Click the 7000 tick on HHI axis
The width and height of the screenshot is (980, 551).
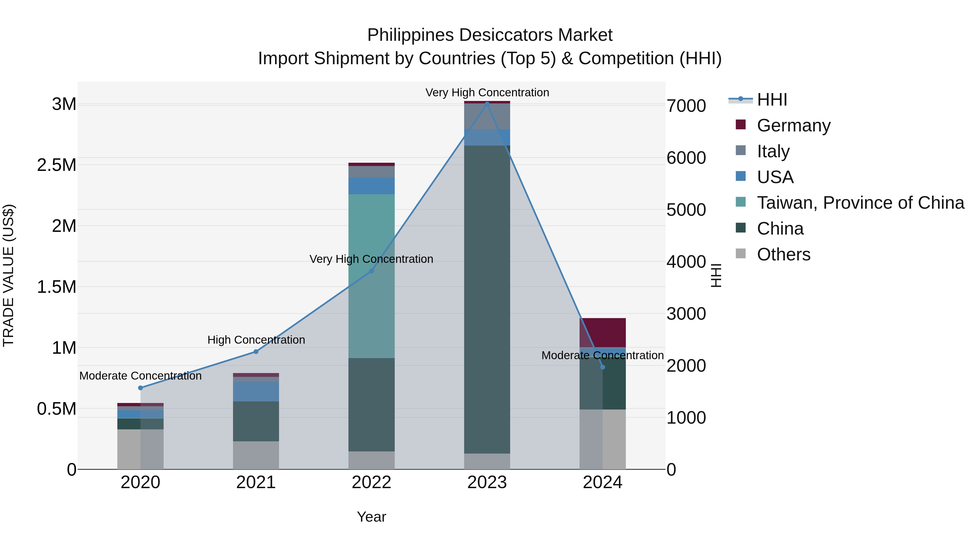point(686,106)
